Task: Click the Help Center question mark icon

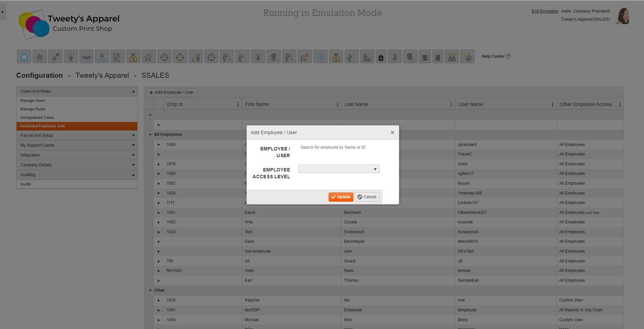Action: (x=508, y=56)
